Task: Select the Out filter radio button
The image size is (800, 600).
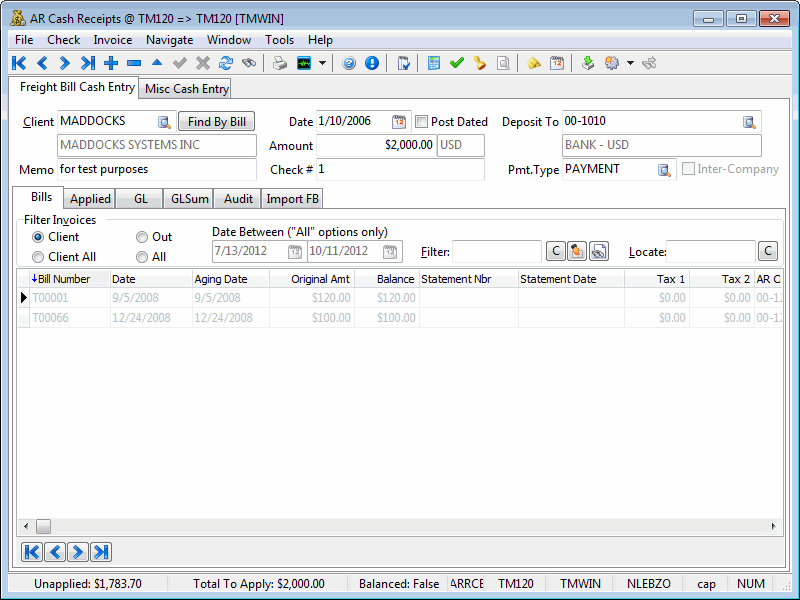Action: (142, 237)
